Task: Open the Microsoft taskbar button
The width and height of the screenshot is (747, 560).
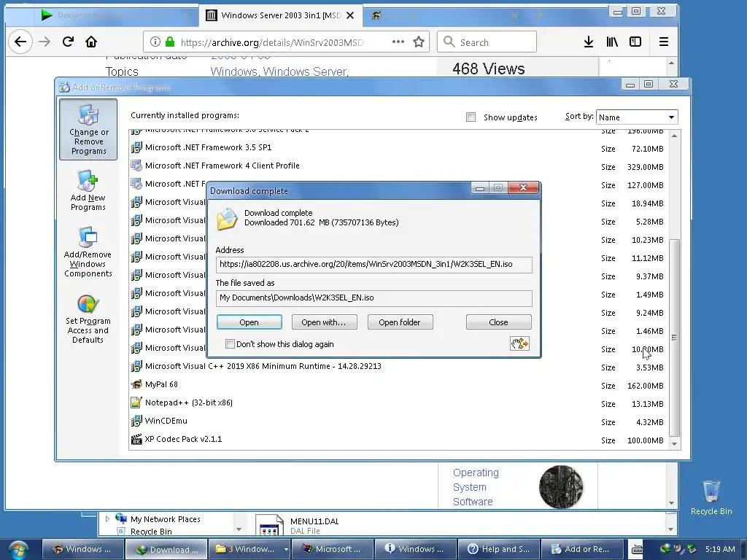Action: 333,549
